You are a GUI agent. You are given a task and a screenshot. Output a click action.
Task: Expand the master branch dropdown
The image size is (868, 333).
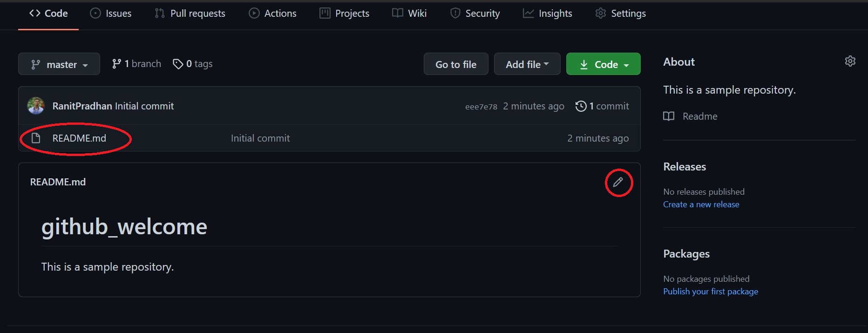point(59,64)
